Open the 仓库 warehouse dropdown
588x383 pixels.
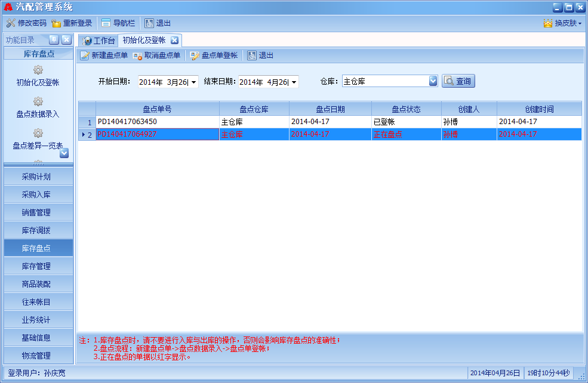433,81
